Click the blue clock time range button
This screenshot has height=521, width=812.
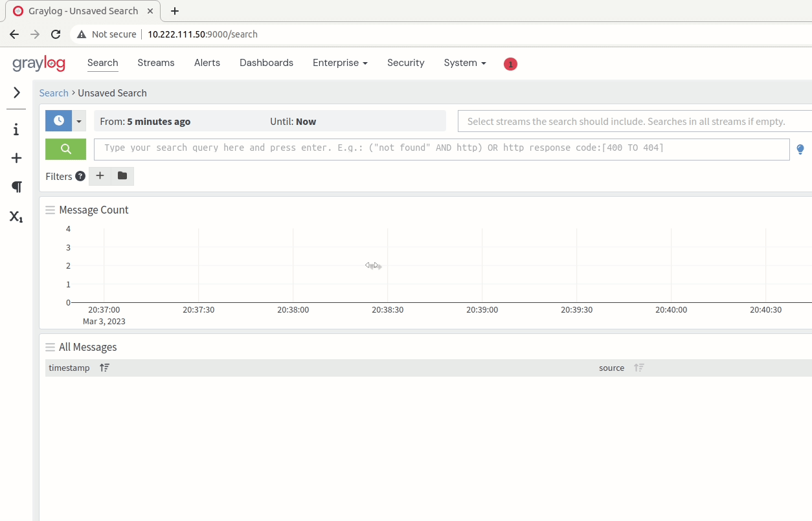coord(59,120)
